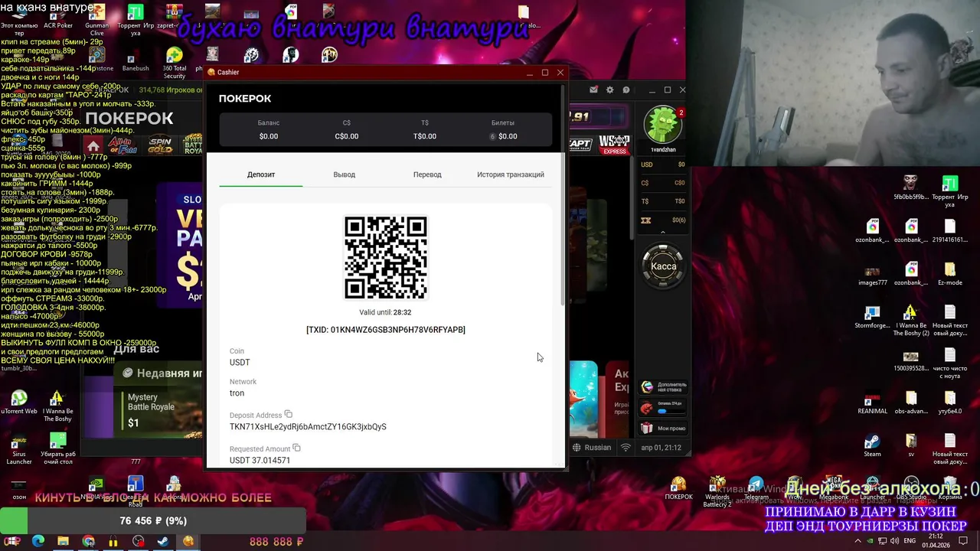
Task: Click the Wi-Fi connection icon in lobby footer
Action: [x=626, y=448]
